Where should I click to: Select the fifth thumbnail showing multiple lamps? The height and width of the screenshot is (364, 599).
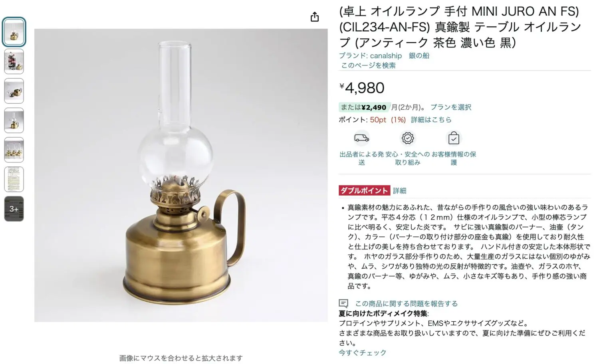pos(14,150)
